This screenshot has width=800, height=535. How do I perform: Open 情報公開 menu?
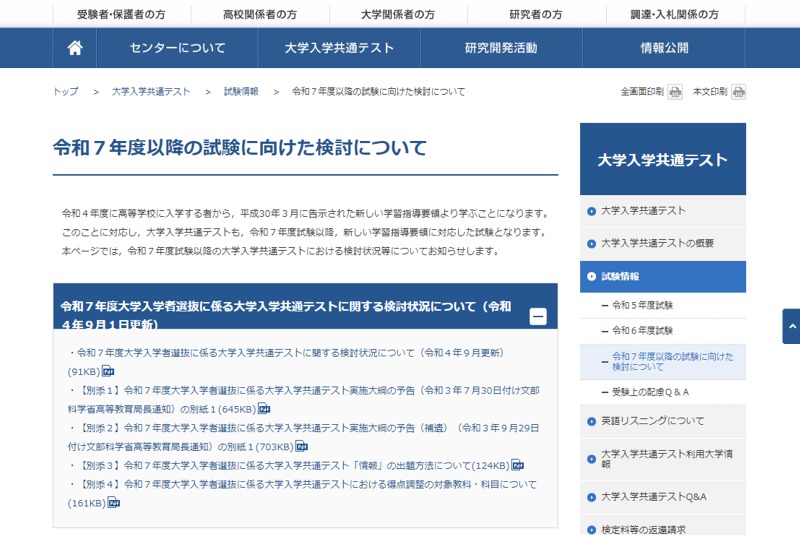tap(664, 48)
